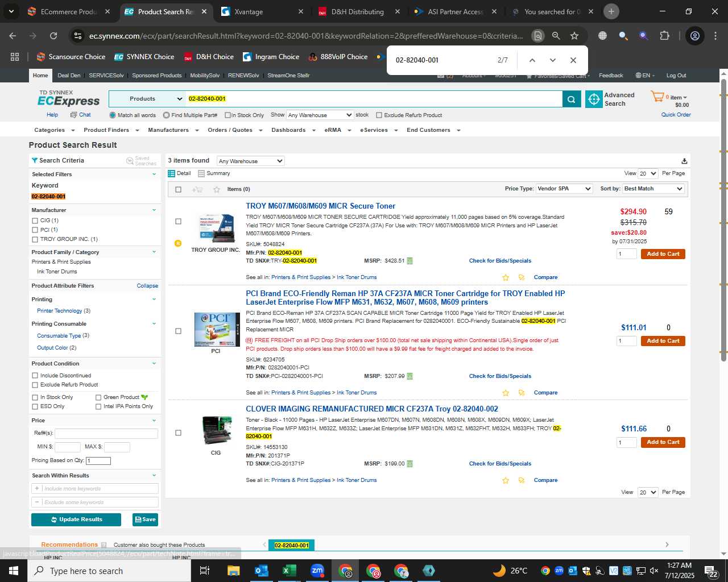Close the find-in-page bar

(x=573, y=60)
